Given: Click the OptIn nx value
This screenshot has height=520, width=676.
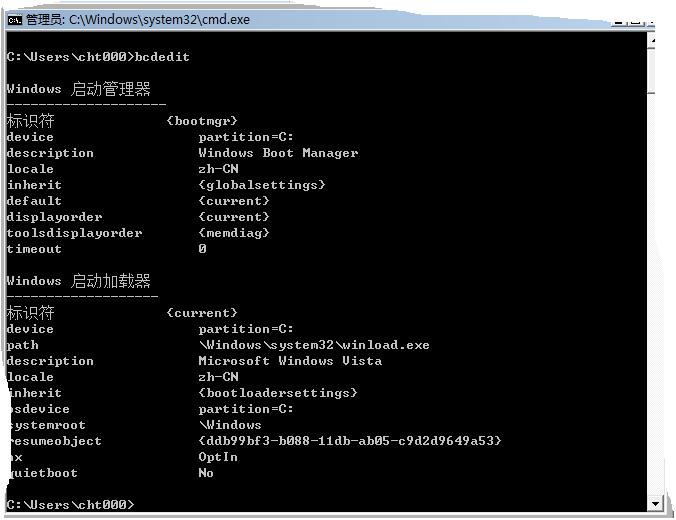Looking at the screenshot, I should [218, 457].
